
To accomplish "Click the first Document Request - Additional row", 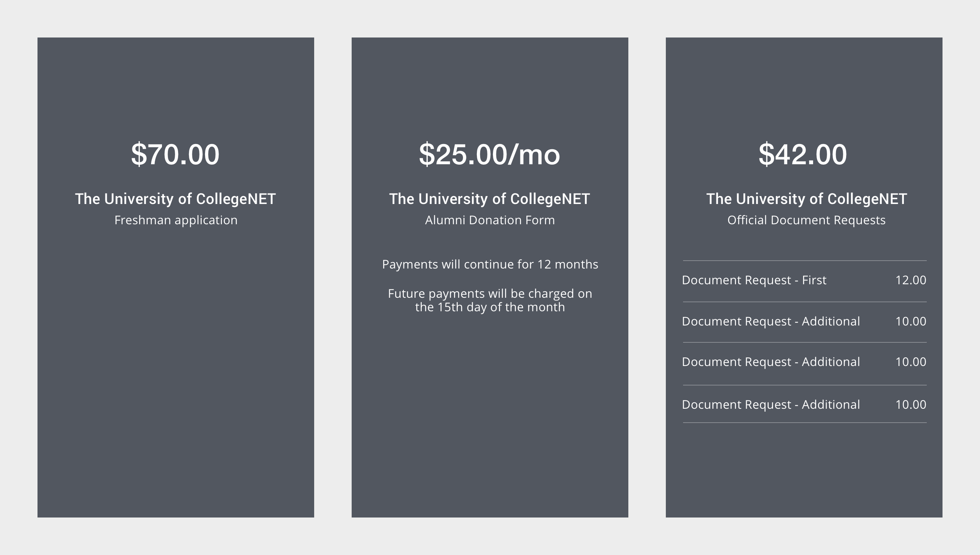I will click(804, 321).
